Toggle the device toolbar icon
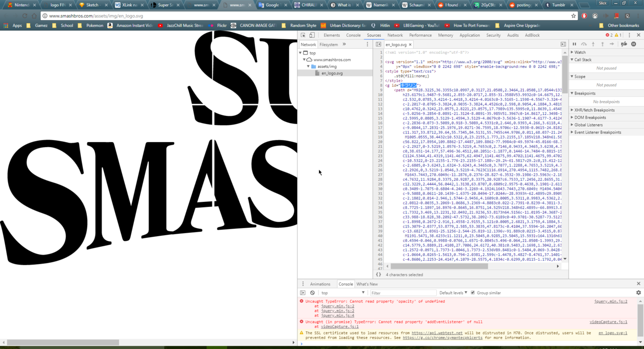This screenshot has width=644, height=349. pyautogui.click(x=312, y=35)
